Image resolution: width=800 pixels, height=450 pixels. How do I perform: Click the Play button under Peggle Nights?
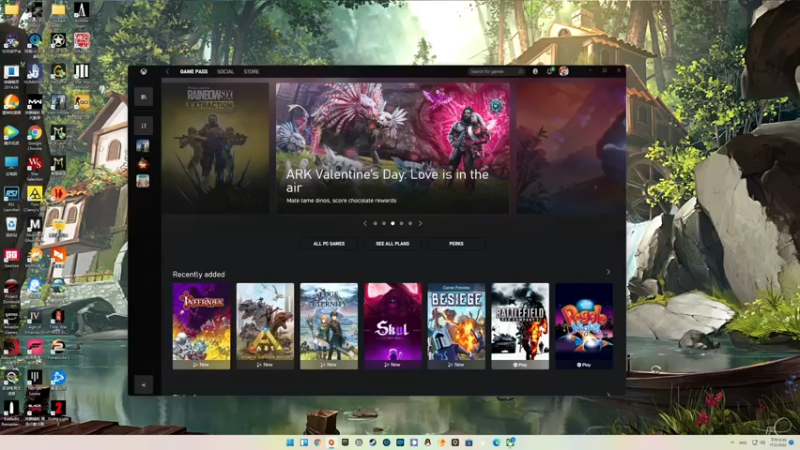tap(584, 365)
